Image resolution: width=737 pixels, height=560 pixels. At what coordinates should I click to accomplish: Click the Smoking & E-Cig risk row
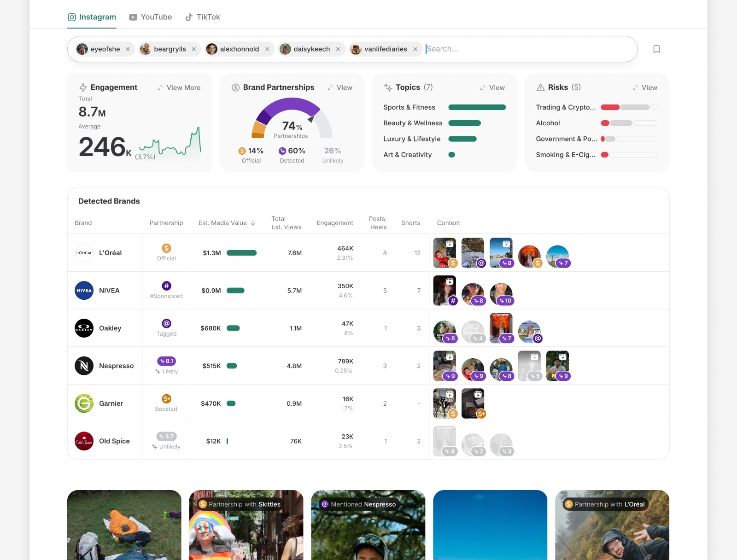(597, 155)
